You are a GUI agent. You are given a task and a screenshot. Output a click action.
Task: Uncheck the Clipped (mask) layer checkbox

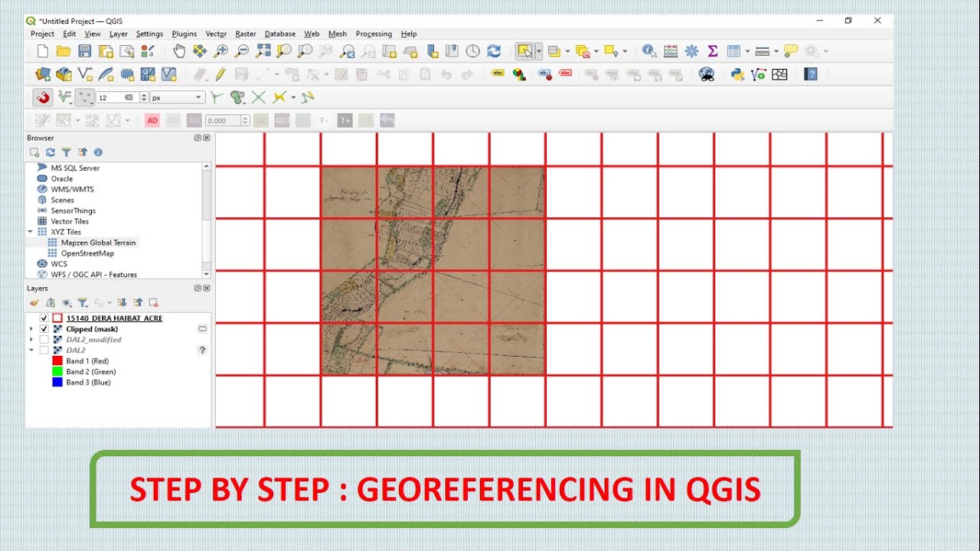44,329
